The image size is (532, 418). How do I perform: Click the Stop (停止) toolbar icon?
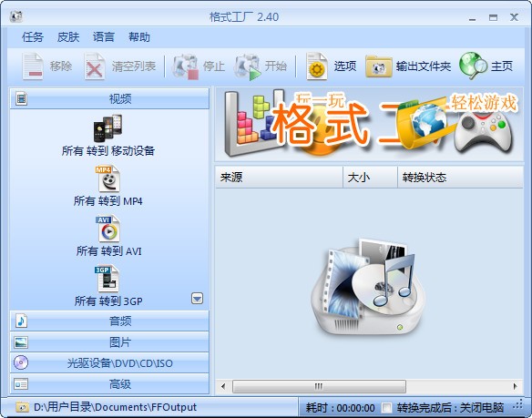click(x=186, y=66)
